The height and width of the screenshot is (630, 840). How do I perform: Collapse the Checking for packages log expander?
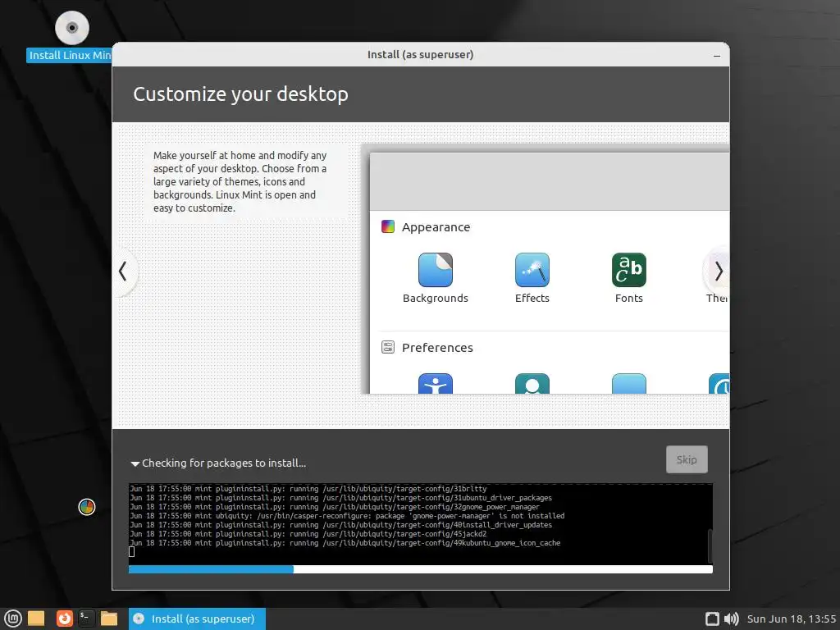pos(135,463)
